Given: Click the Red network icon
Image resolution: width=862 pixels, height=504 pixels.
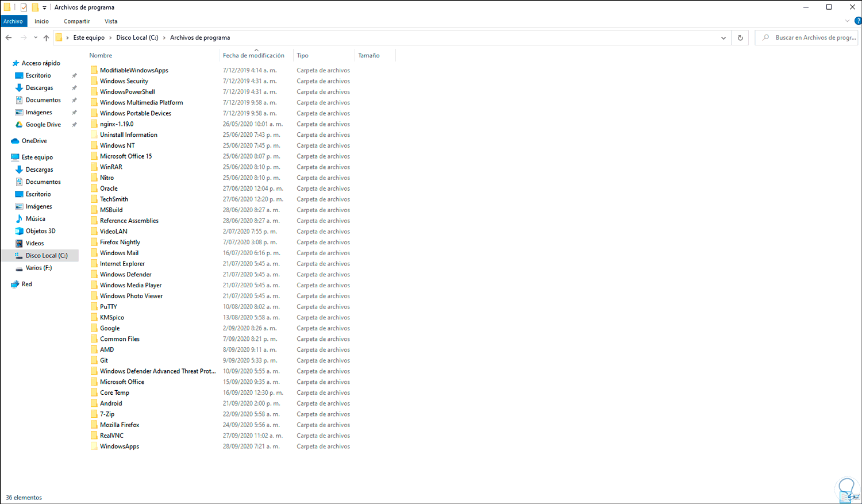Looking at the screenshot, I should (x=15, y=284).
